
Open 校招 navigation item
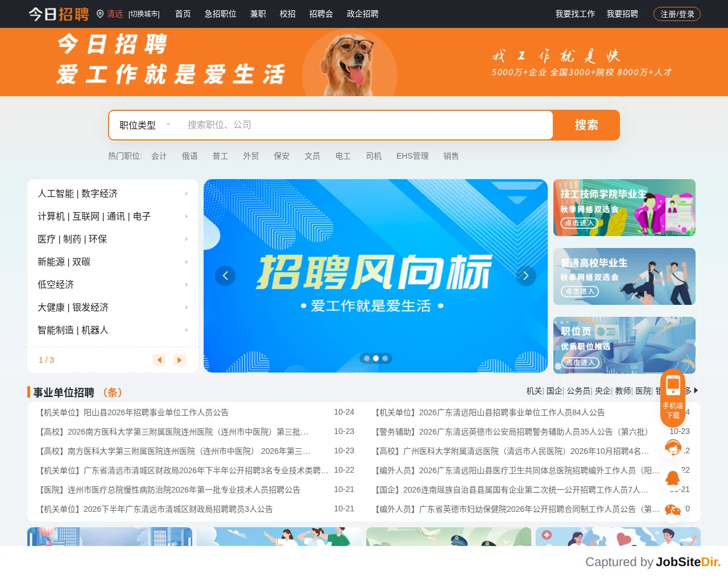(x=288, y=14)
